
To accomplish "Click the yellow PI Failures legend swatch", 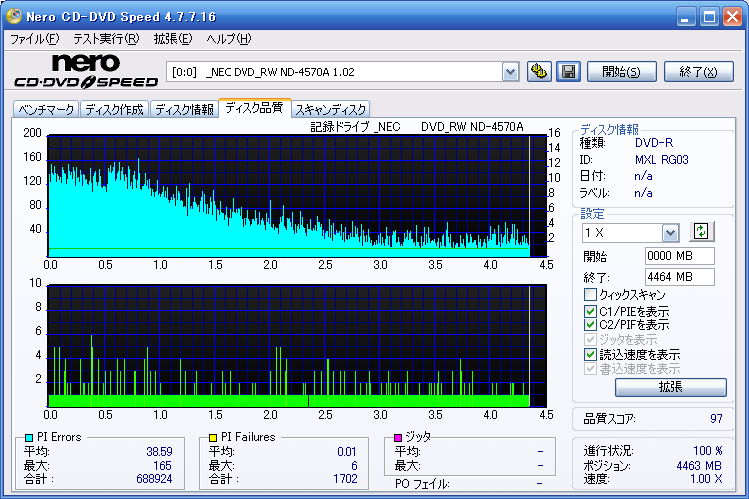I will point(213,437).
